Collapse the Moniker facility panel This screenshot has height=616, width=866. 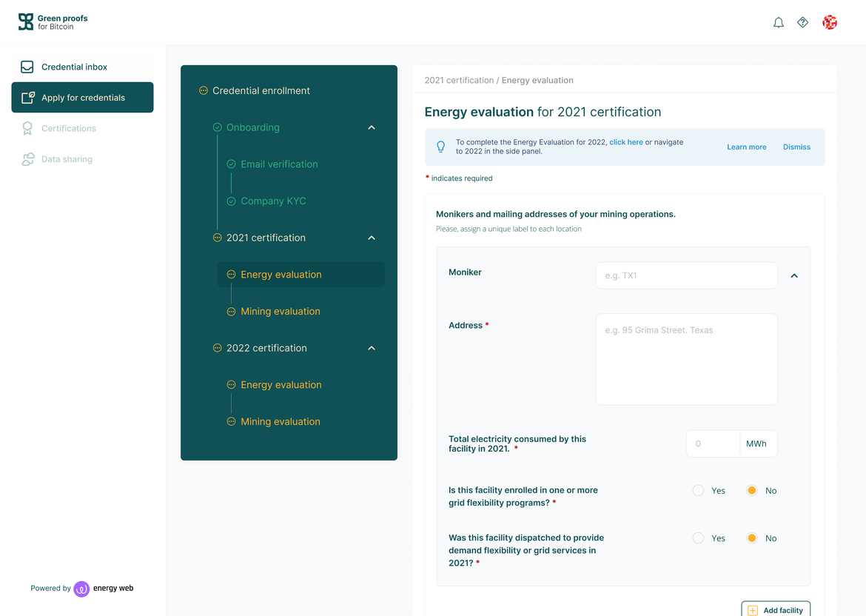(x=794, y=275)
